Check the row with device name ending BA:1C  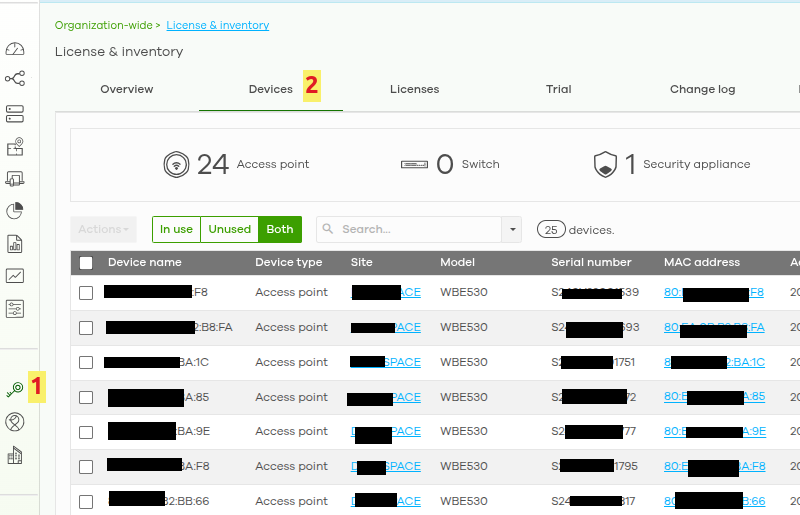point(86,362)
